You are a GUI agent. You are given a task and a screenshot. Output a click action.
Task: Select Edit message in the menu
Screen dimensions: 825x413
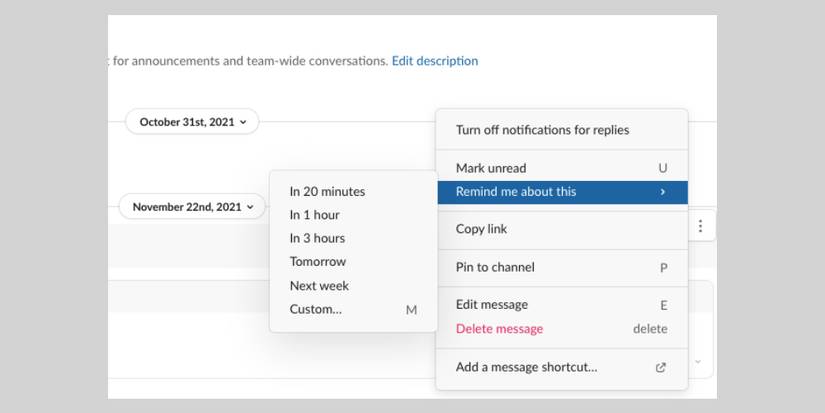[x=562, y=305]
